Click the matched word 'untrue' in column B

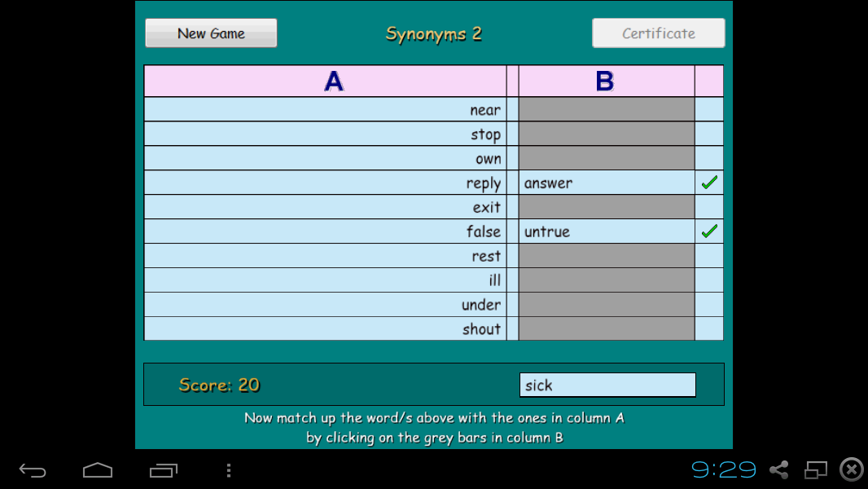[547, 231]
